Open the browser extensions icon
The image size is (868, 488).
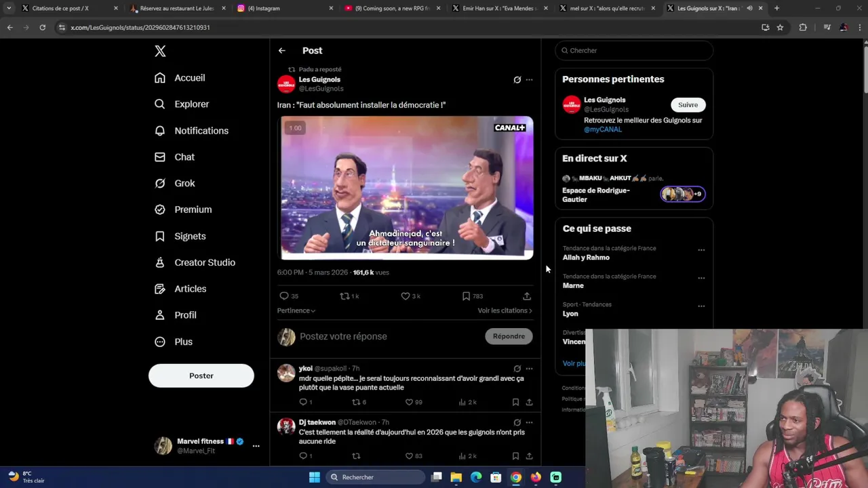(803, 27)
